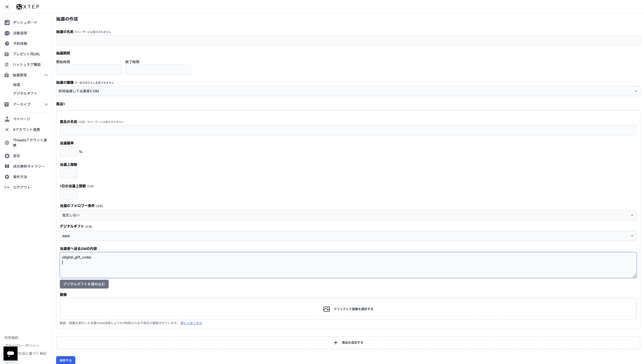Image resolution: width=644 pixels, height=364 pixels.
Task: Open ハッシュタグ購読 menu item
Action: [27, 65]
